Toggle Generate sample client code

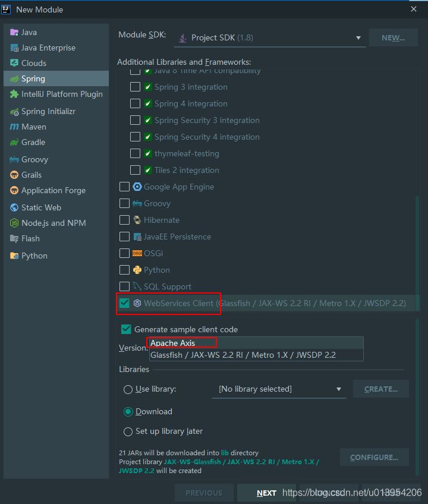tap(126, 329)
